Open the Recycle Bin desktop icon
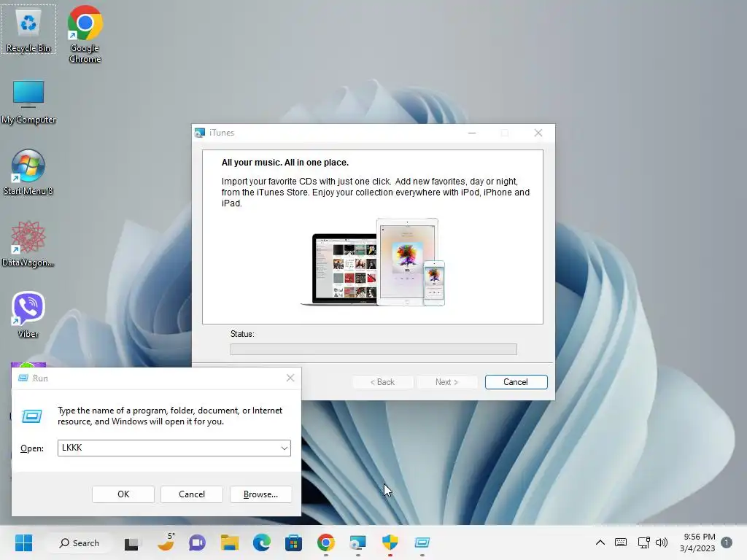 pyautogui.click(x=28, y=29)
